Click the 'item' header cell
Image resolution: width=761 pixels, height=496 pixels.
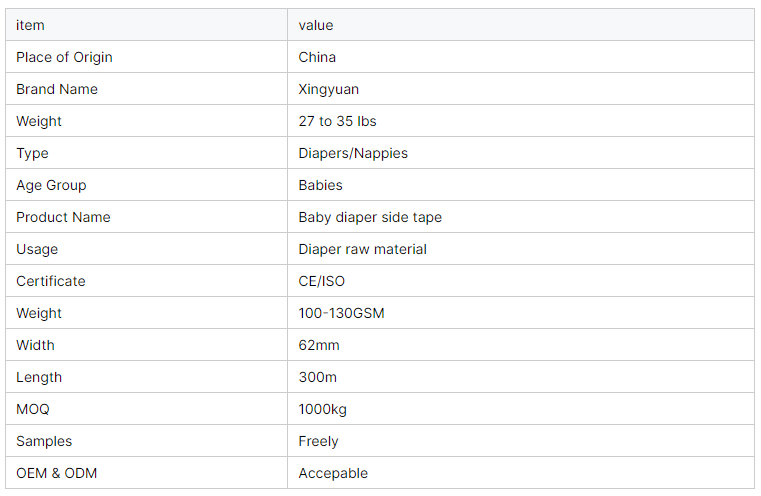point(30,25)
